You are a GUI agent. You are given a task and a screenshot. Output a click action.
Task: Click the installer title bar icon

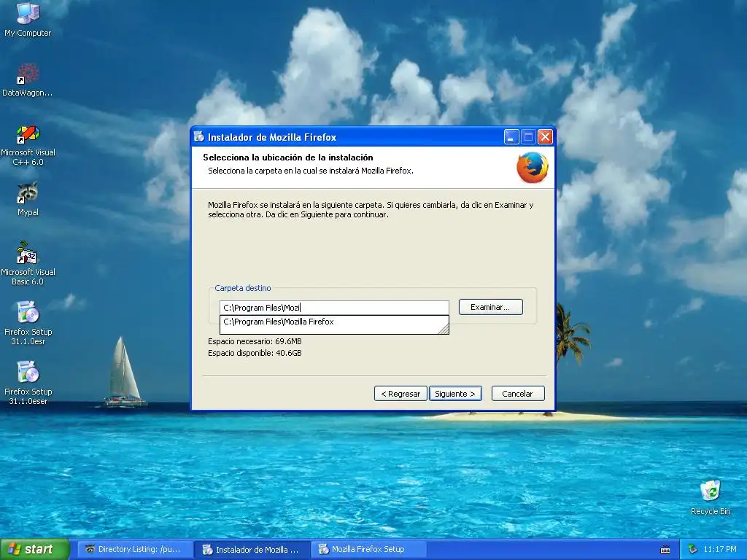198,136
